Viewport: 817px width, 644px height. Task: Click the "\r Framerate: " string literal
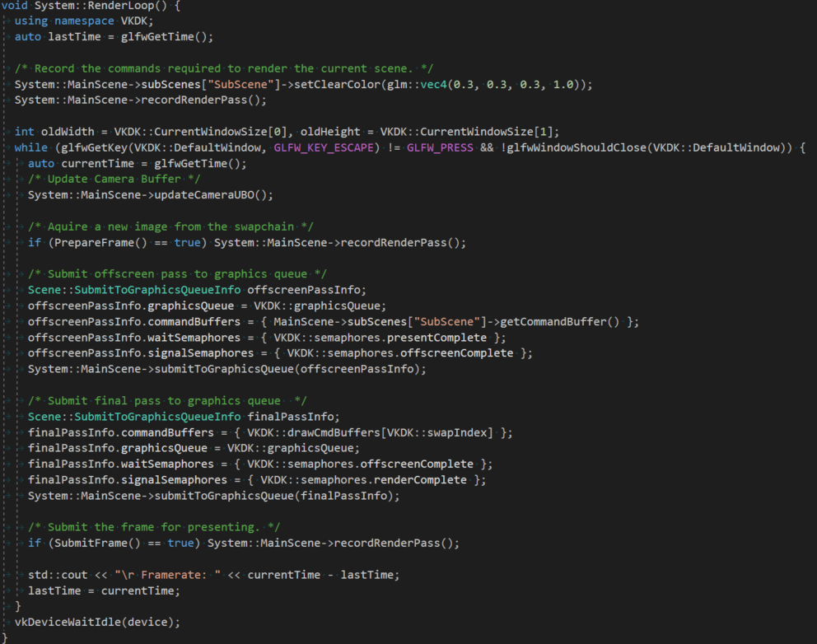tap(168, 575)
